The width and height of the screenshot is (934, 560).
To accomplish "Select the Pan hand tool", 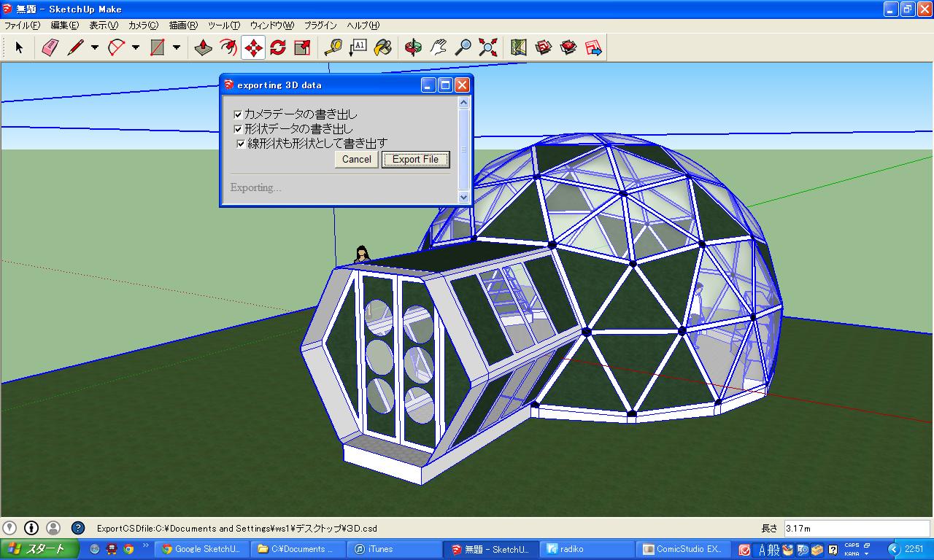I will click(x=438, y=48).
